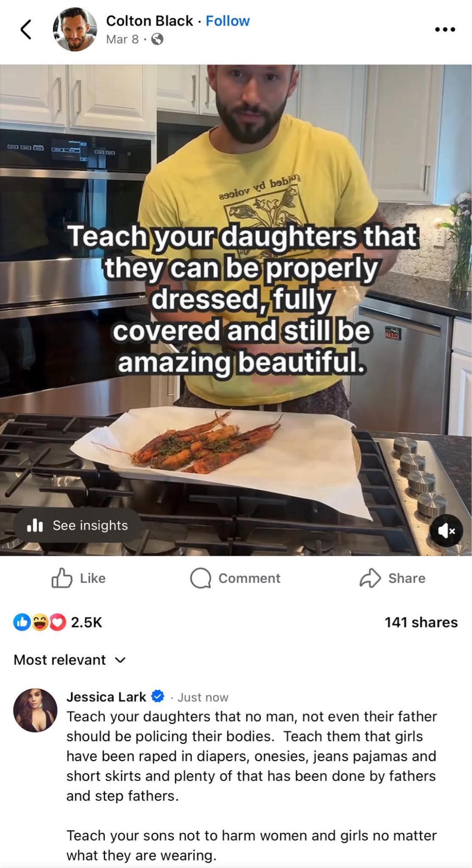
Task: Tap the back arrow icon
Action: (x=26, y=30)
